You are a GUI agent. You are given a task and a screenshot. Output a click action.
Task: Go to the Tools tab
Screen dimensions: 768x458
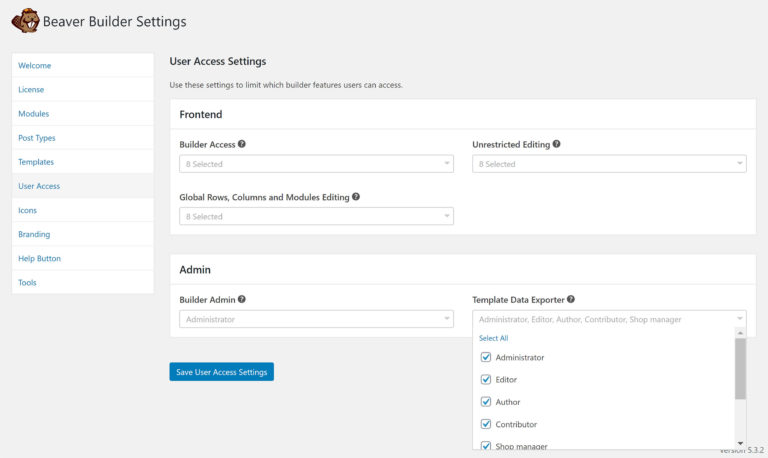coord(83,282)
